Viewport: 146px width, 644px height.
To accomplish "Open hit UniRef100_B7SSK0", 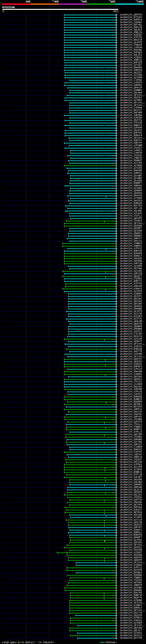I will [131, 17].
